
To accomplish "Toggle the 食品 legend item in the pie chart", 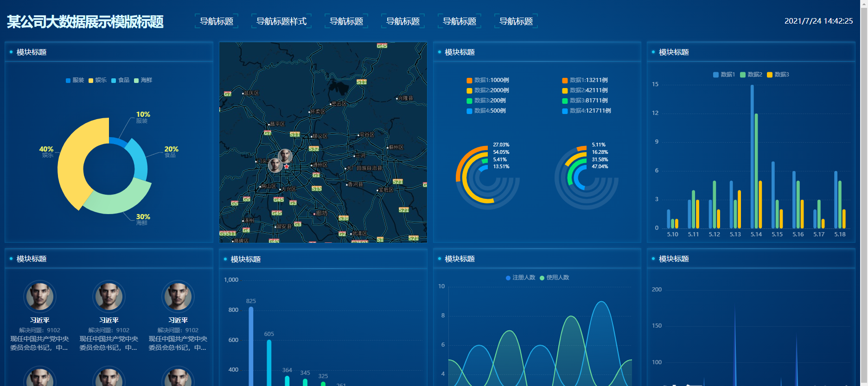I will 121,80.
